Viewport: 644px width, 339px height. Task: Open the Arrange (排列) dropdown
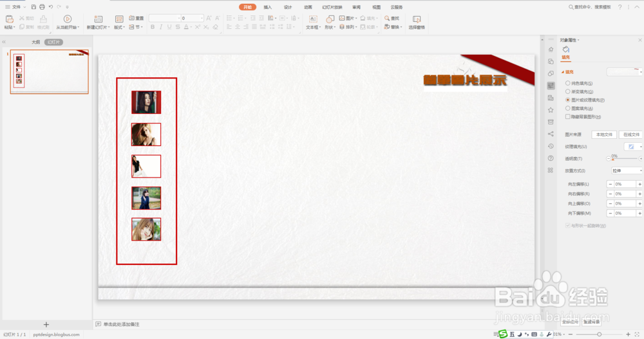[x=348, y=27]
